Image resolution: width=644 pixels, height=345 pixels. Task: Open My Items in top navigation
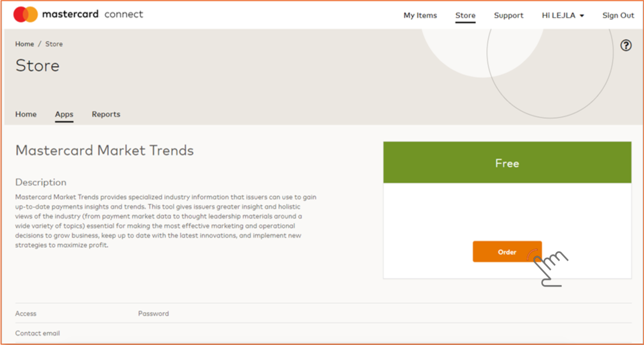point(420,15)
